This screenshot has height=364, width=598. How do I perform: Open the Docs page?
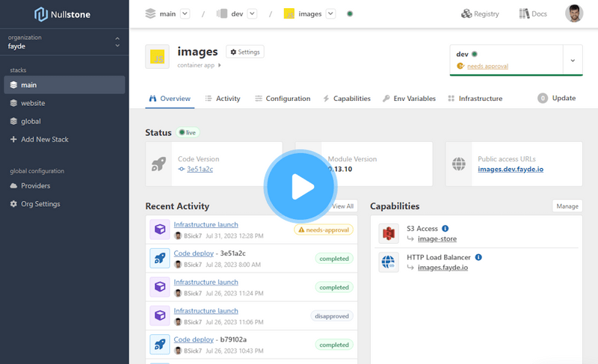click(x=533, y=13)
